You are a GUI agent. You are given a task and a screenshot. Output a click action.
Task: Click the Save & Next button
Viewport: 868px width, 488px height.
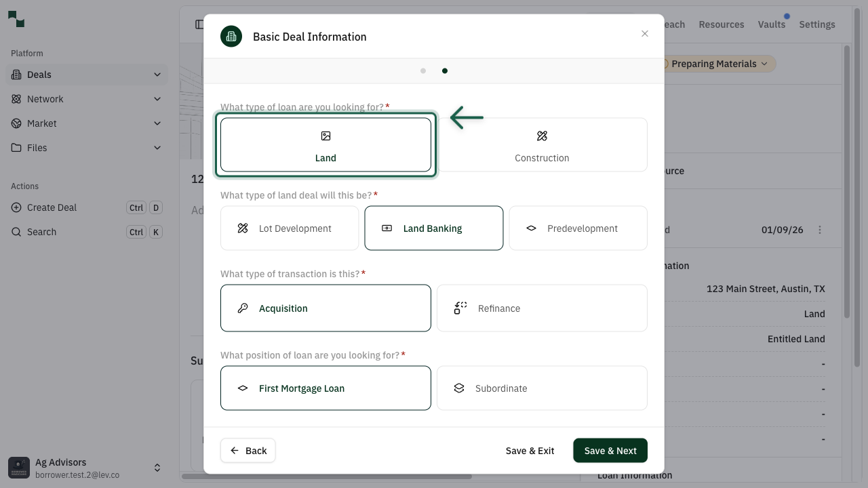coord(610,450)
